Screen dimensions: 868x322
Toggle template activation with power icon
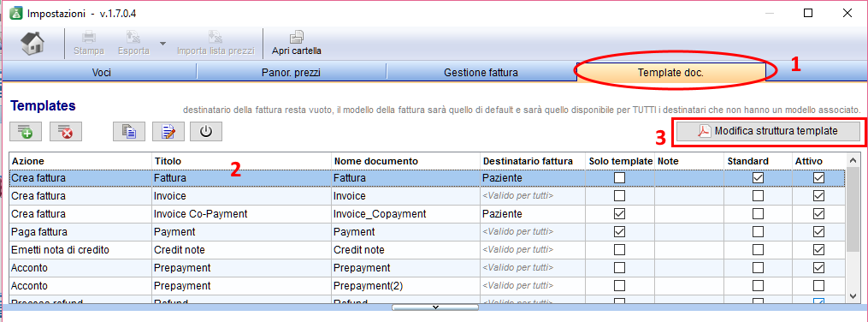206,131
